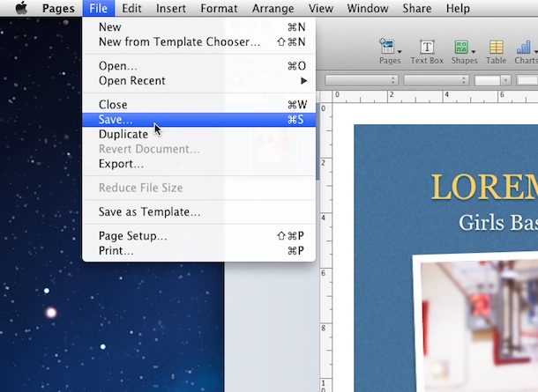This screenshot has width=538, height=392.
Task: Expand the Open Recent submenu
Action: (198, 81)
